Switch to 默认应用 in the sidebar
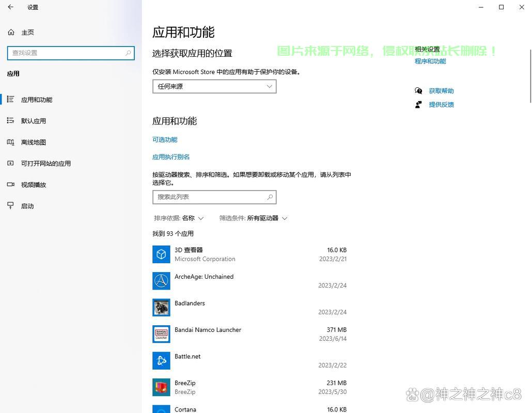The height and width of the screenshot is (413, 532). (x=34, y=121)
